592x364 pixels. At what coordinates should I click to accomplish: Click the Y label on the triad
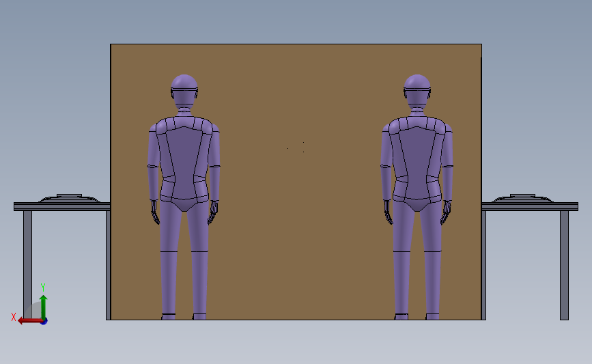[x=42, y=288]
